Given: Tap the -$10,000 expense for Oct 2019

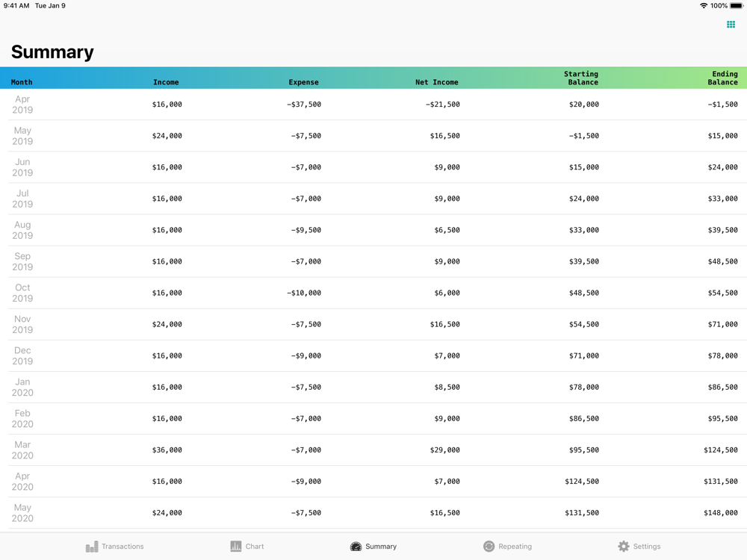Looking at the screenshot, I should pos(304,293).
